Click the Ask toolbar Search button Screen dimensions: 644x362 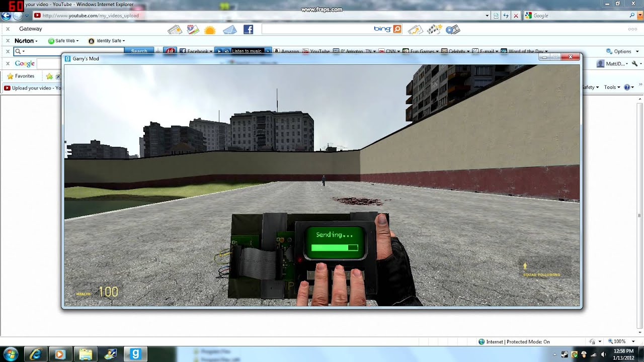[139, 51]
